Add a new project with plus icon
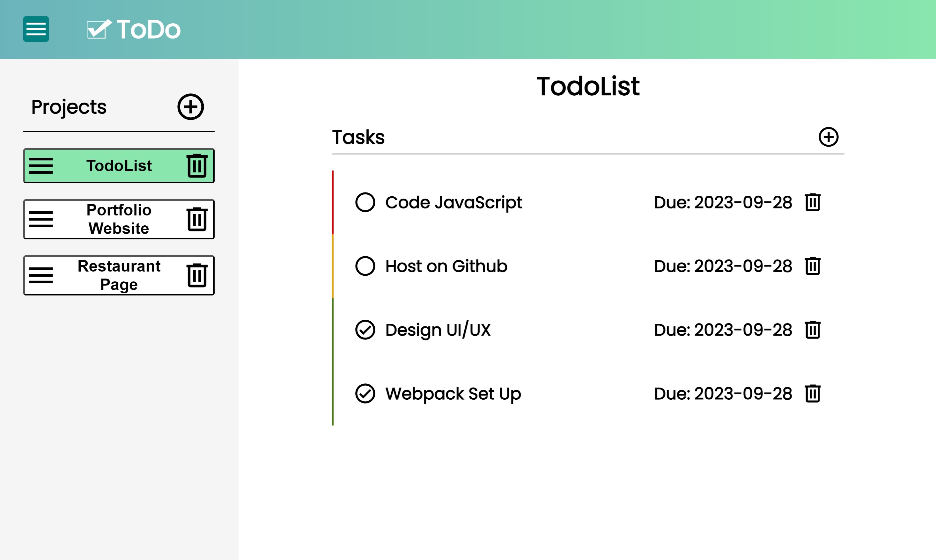This screenshot has width=936, height=560. pyautogui.click(x=191, y=107)
